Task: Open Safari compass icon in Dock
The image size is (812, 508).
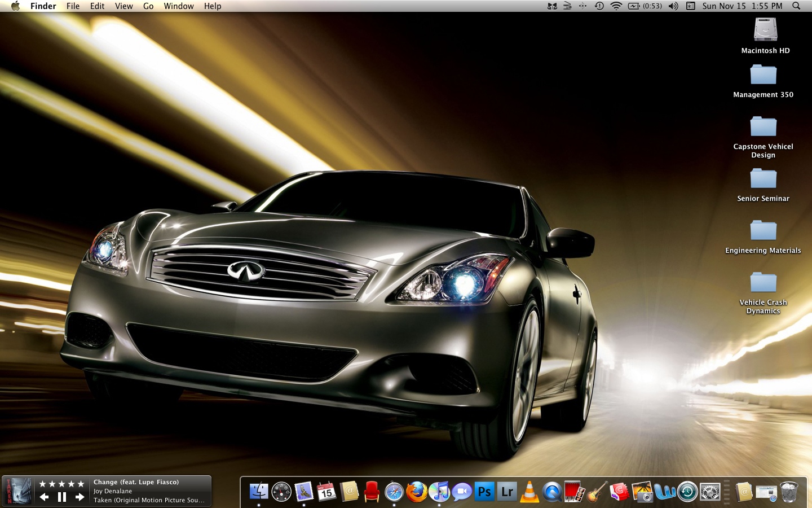Action: (394, 492)
